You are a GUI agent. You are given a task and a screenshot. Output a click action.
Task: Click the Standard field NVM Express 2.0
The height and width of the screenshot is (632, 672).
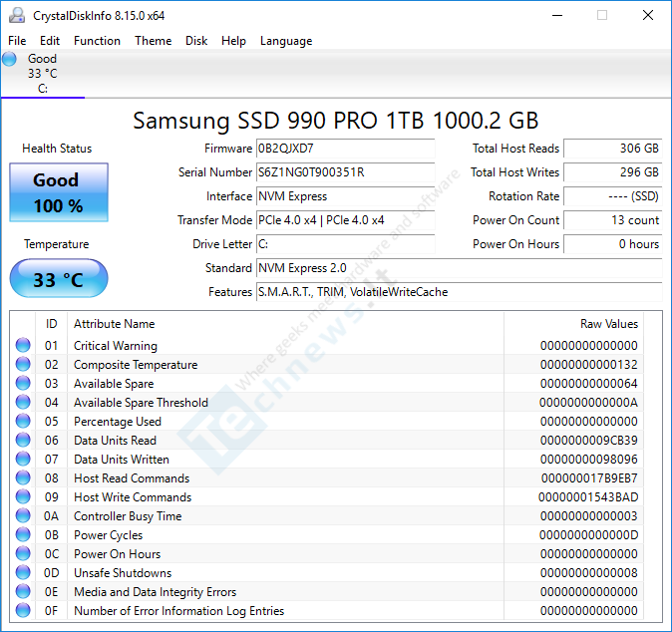460,268
